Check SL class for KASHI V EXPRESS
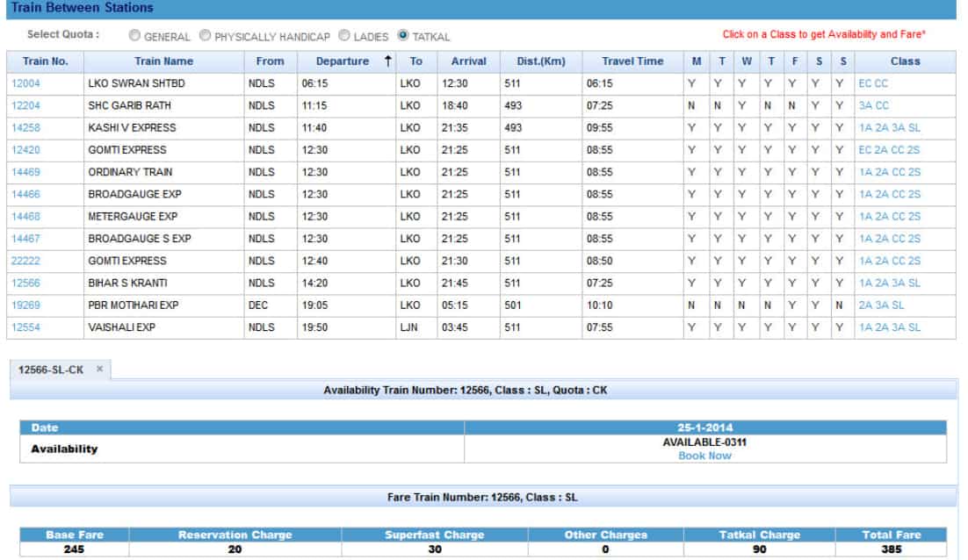The height and width of the screenshot is (560, 968). click(914, 127)
